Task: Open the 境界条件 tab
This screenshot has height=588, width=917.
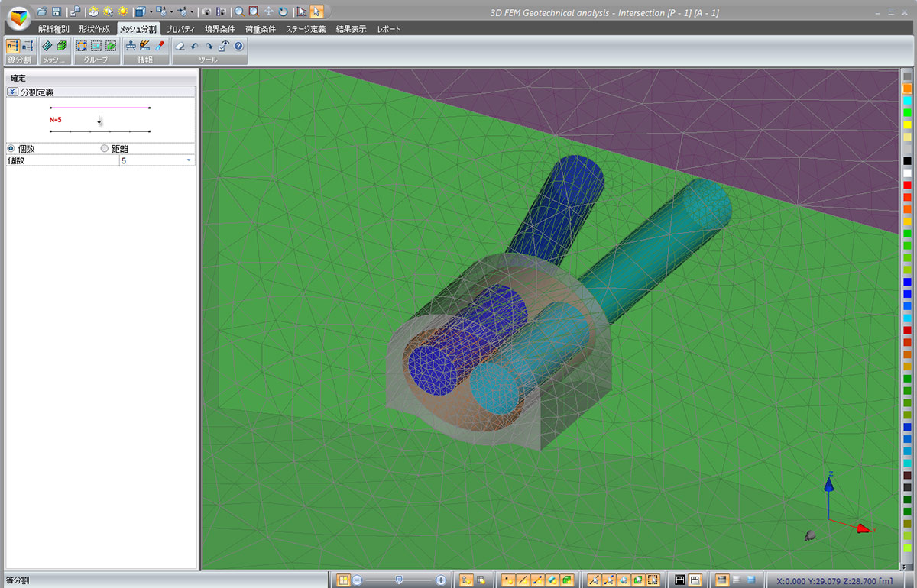Action: click(x=220, y=29)
